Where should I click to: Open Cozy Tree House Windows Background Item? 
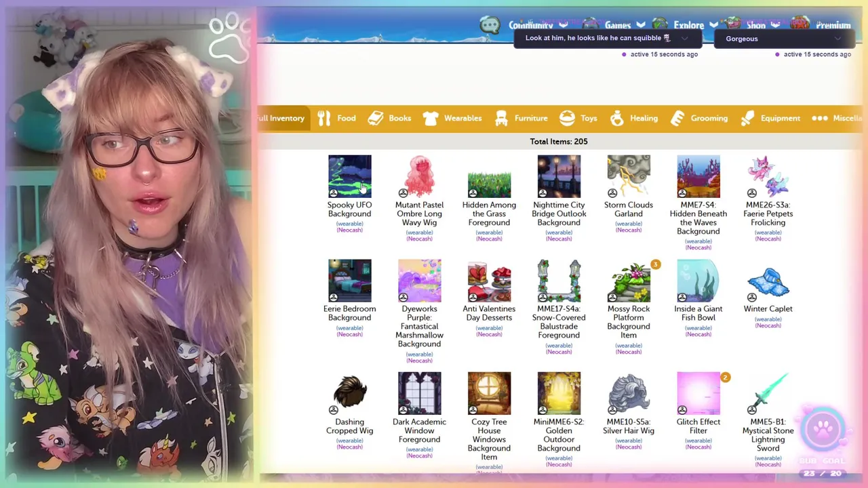pos(489,393)
